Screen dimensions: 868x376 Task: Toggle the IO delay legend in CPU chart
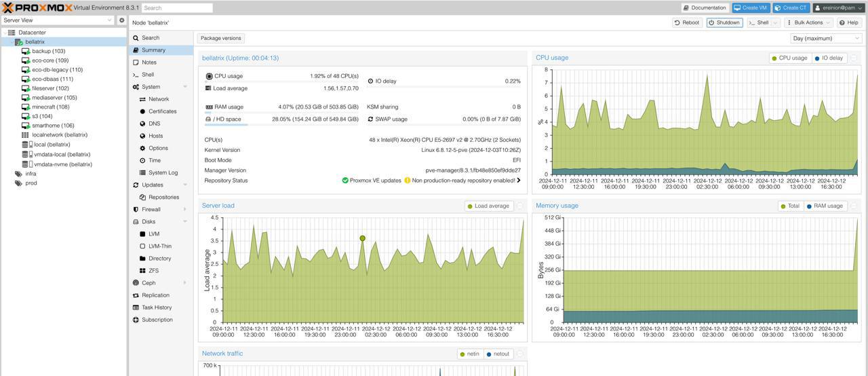(828, 58)
